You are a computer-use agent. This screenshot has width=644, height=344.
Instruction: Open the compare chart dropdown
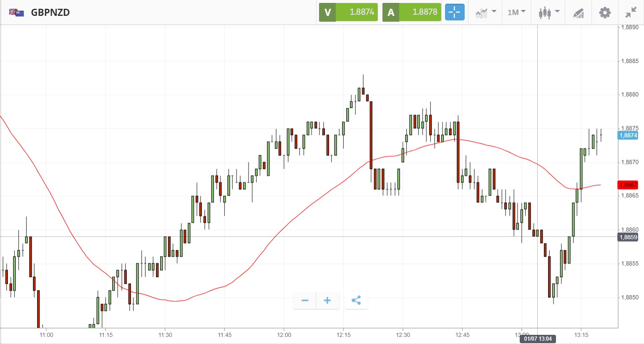[486, 13]
